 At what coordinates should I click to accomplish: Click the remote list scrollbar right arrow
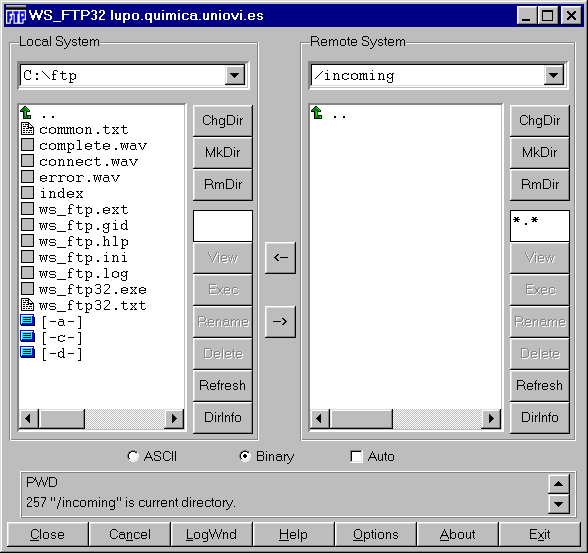click(491, 418)
